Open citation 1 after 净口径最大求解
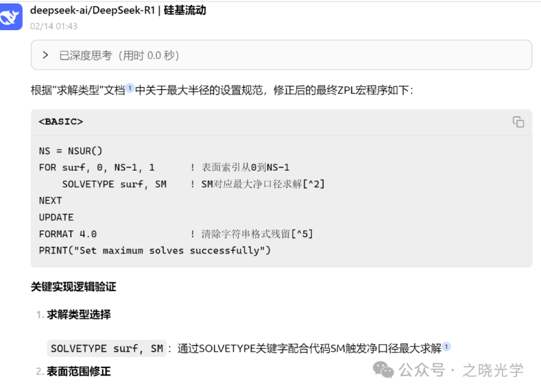 point(446,347)
